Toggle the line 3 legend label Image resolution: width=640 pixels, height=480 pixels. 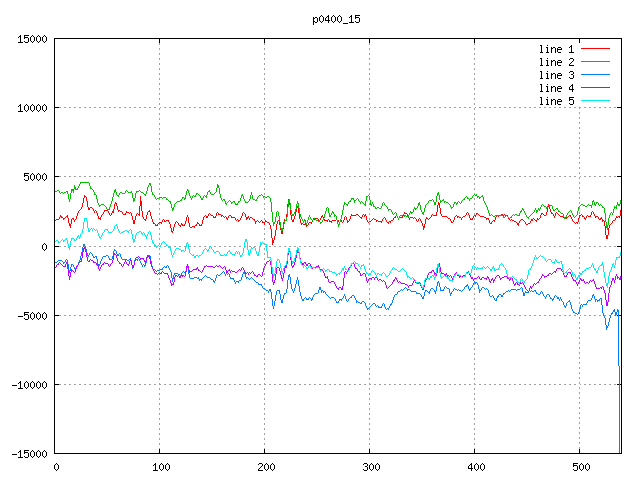click(x=556, y=75)
